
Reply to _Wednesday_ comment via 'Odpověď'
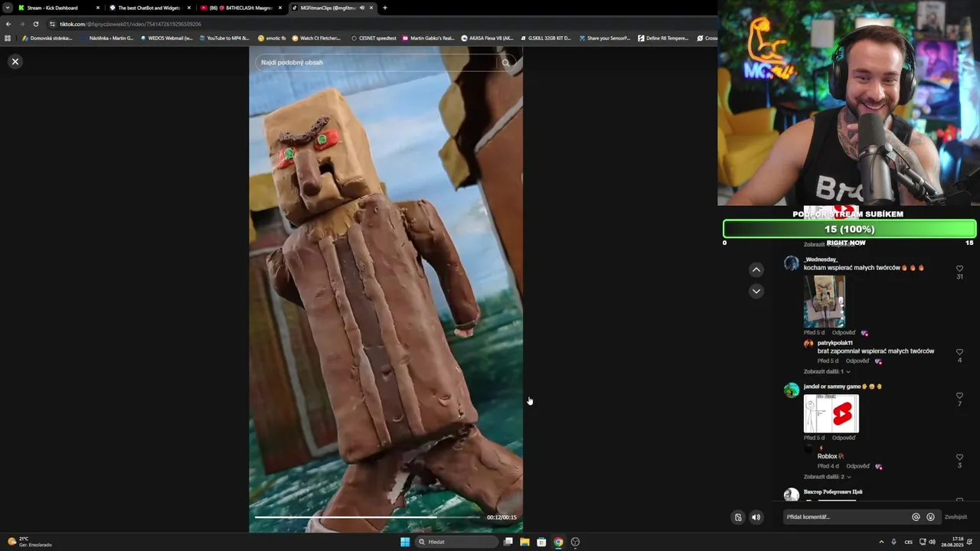pyautogui.click(x=844, y=333)
